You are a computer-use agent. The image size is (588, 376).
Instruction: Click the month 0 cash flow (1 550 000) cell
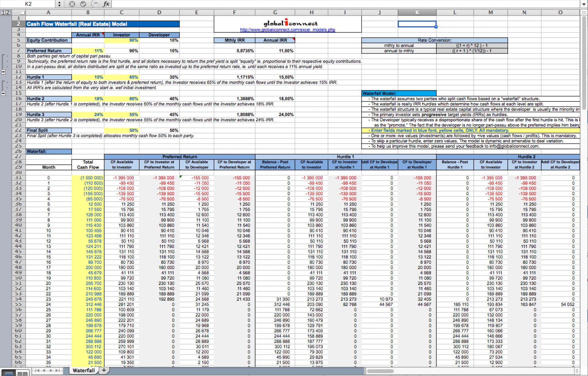[x=88, y=178]
